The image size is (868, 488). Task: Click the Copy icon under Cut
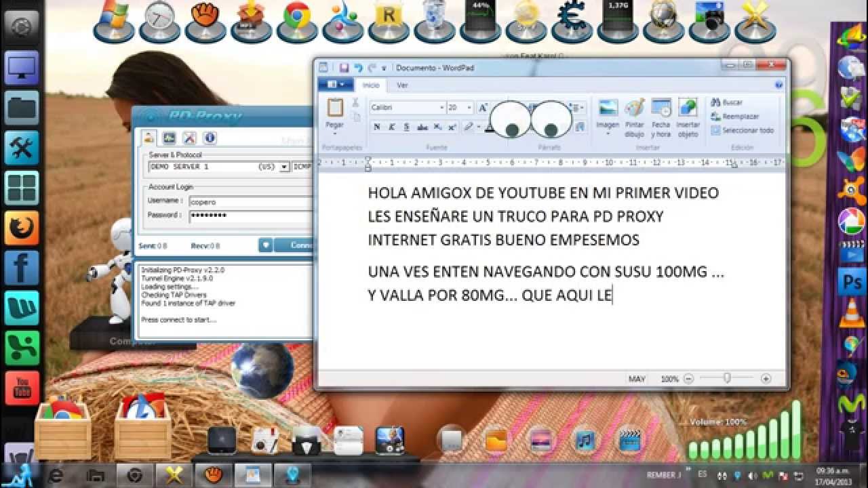[355, 117]
